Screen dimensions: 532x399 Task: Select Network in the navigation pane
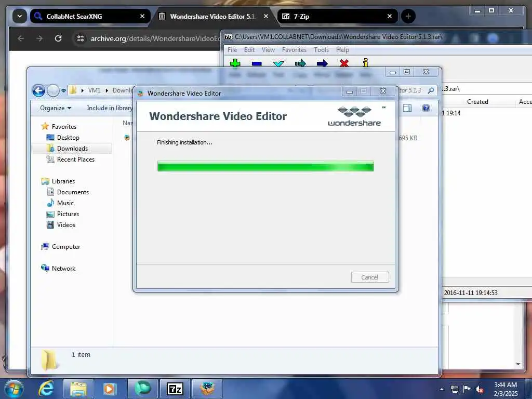63,269
